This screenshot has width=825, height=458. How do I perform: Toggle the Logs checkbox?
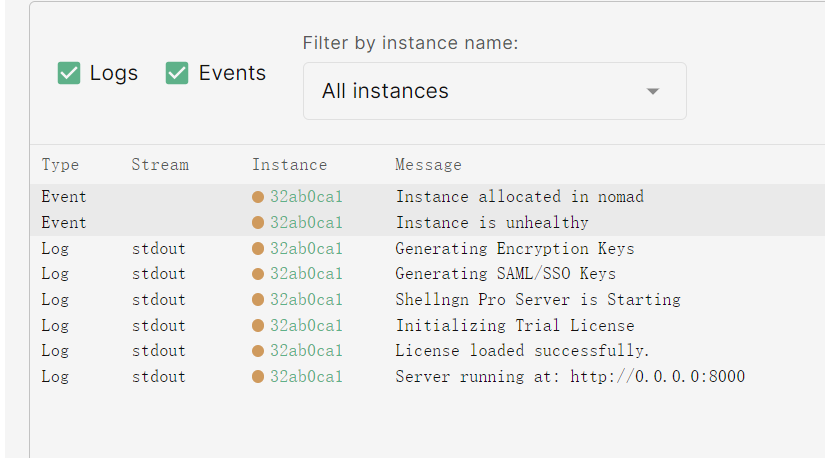point(69,73)
